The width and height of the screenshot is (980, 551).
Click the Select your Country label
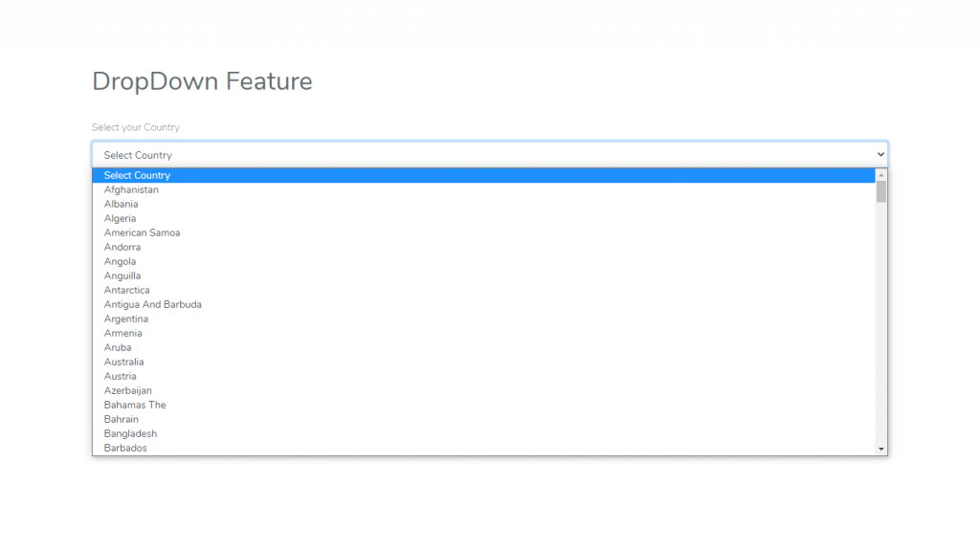136,127
